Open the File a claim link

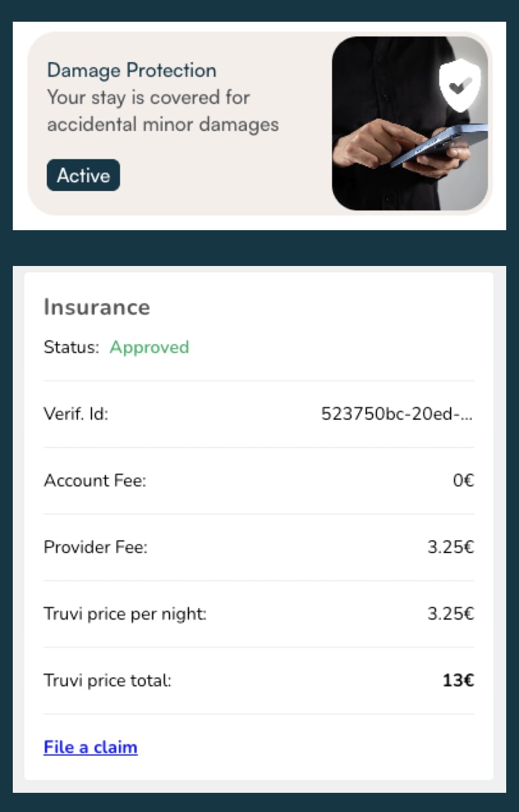point(90,747)
